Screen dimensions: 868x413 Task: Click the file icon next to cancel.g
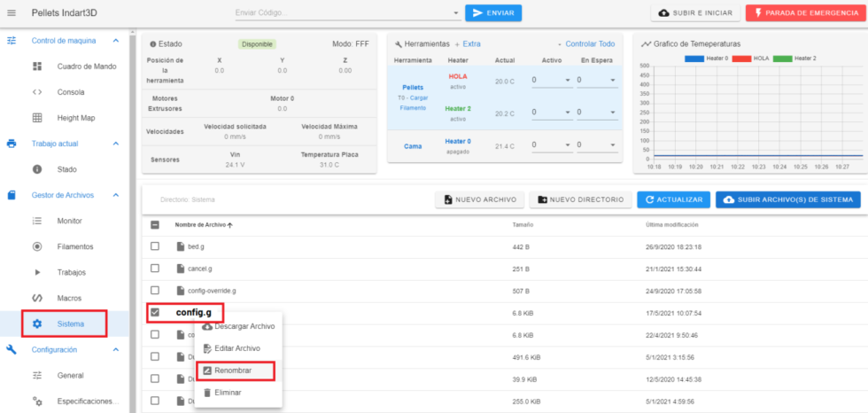(x=181, y=269)
